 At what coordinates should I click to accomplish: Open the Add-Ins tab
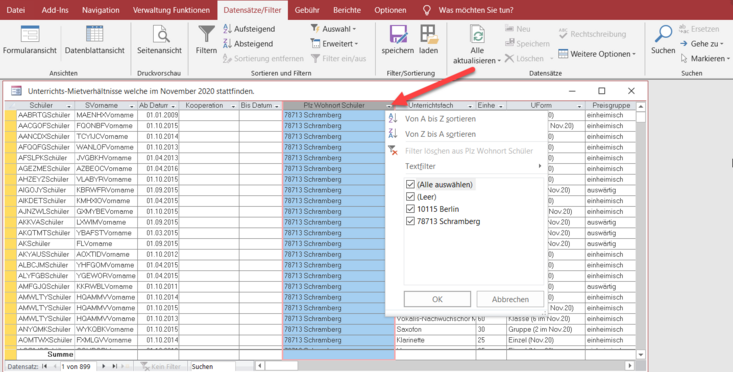tap(55, 10)
